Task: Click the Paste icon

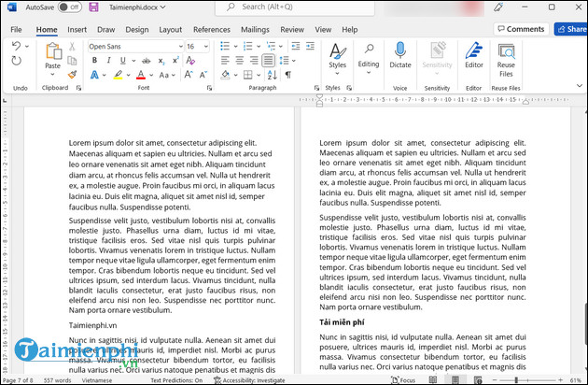Action: pyautogui.click(x=52, y=52)
